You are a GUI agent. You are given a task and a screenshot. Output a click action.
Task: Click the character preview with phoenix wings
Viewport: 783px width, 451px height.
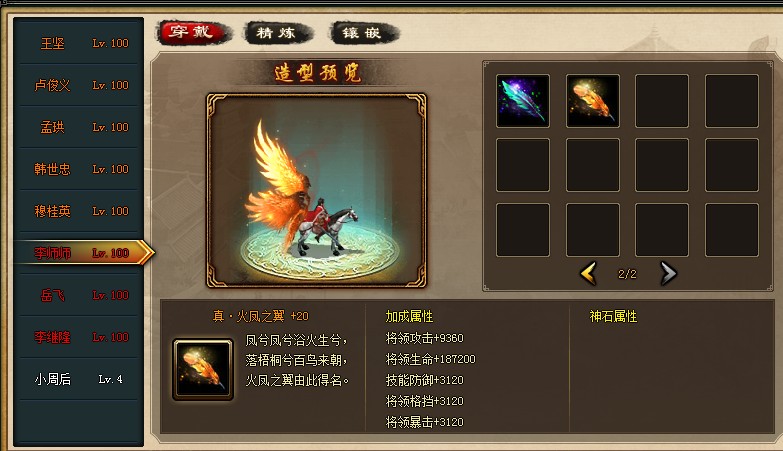pyautogui.click(x=317, y=190)
